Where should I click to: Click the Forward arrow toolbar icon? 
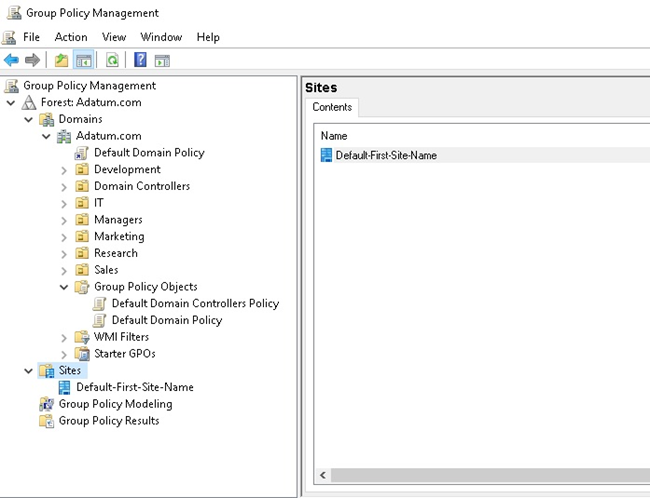click(32, 61)
